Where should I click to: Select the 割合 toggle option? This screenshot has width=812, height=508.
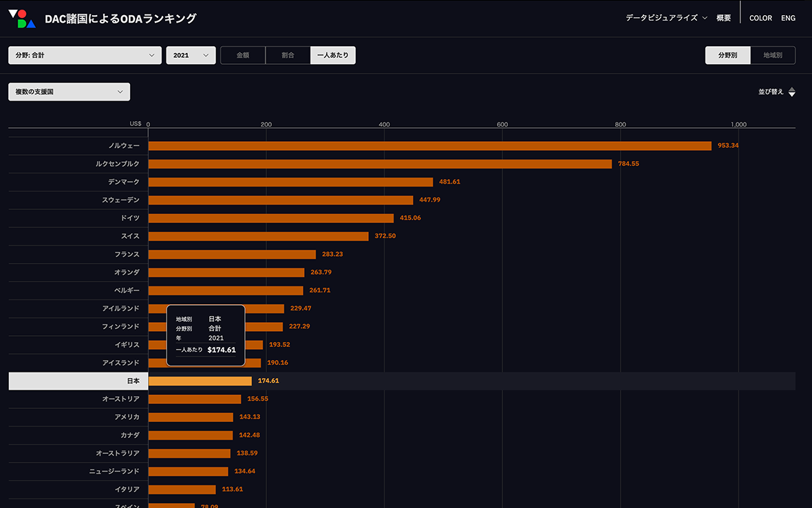click(x=288, y=55)
